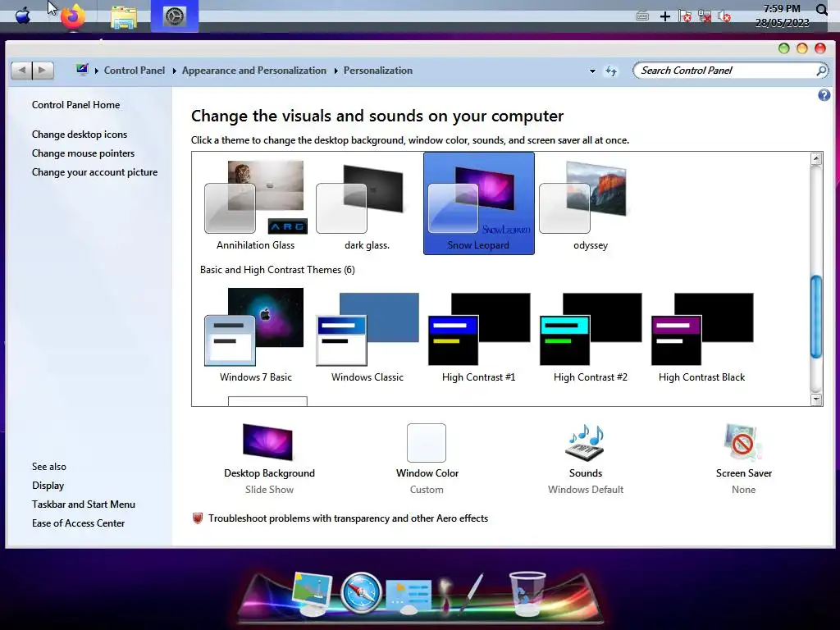This screenshot has height=630, width=840.
Task: Navigate to Control Panel breadcrumb
Action: [x=135, y=71]
